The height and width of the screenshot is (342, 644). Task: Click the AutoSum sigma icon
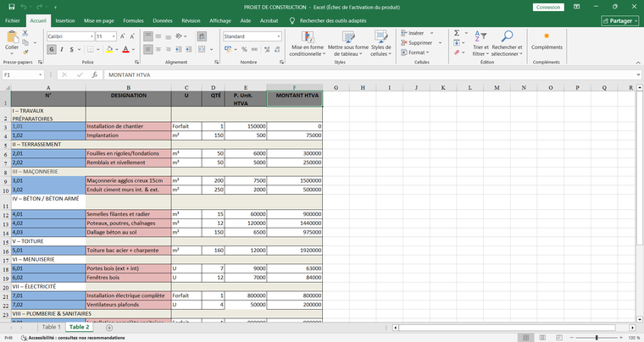point(457,32)
